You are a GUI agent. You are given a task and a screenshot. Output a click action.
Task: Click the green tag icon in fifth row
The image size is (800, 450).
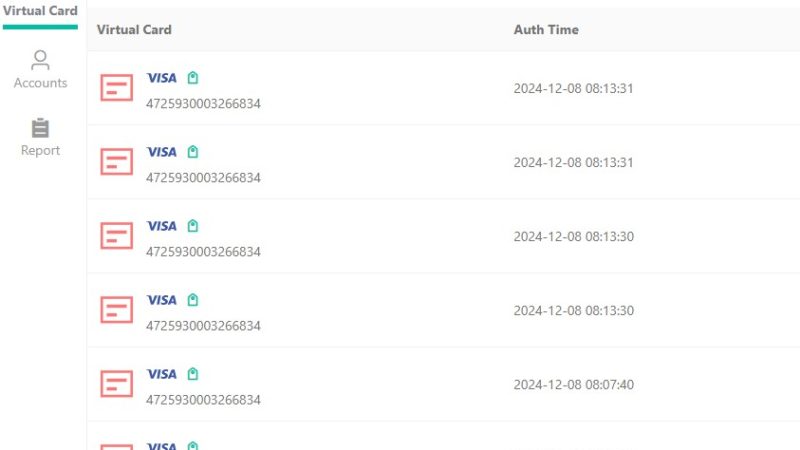[192, 373]
